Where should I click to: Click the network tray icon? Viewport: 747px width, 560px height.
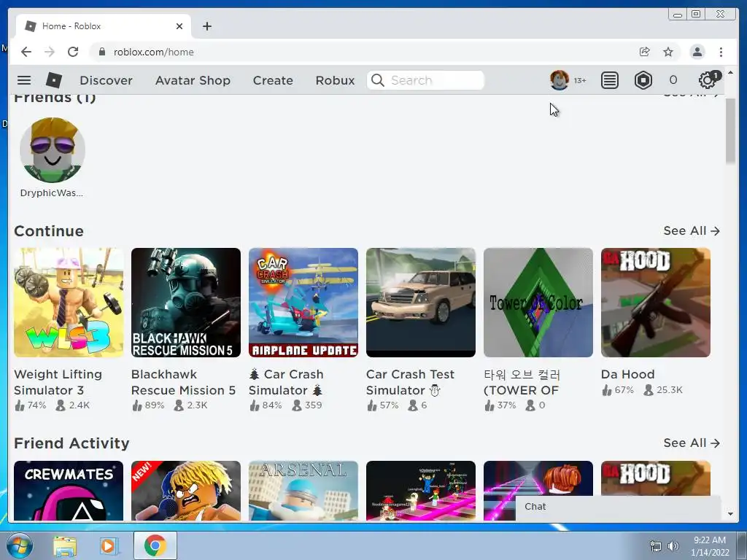(x=656, y=546)
